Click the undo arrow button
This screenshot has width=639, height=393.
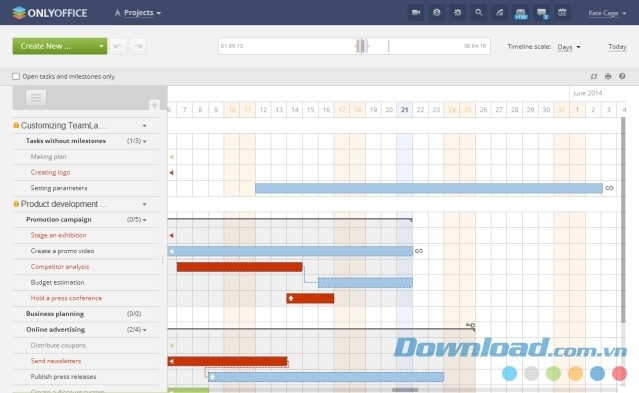[x=118, y=46]
